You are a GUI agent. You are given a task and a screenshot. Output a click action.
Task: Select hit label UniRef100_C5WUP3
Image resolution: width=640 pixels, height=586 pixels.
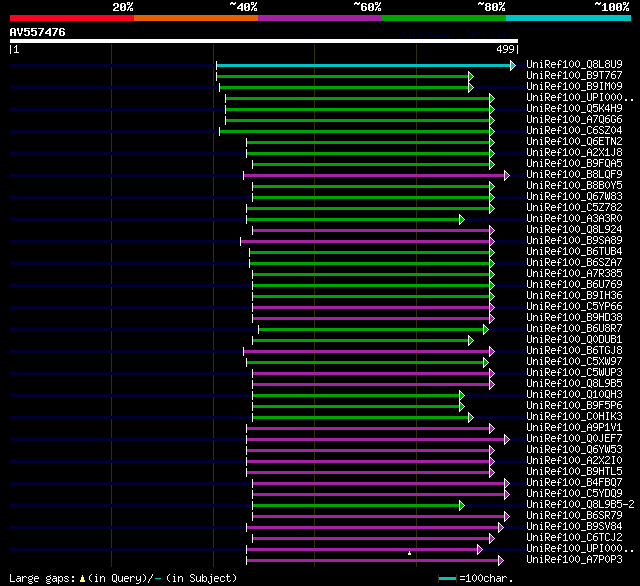click(574, 373)
